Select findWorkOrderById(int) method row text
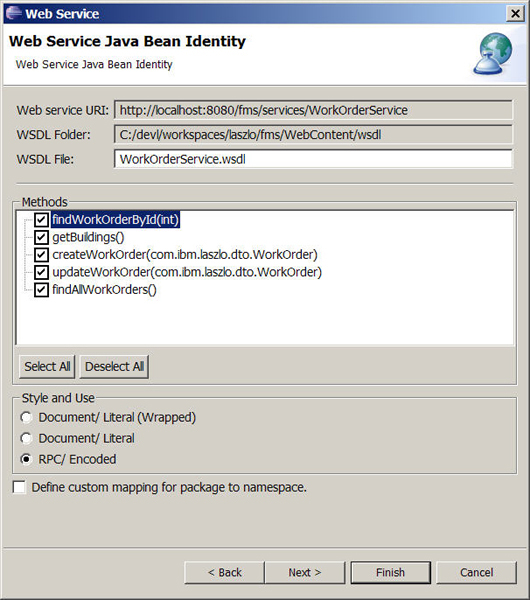Image resolution: width=530 pixels, height=600 pixels. (116, 220)
